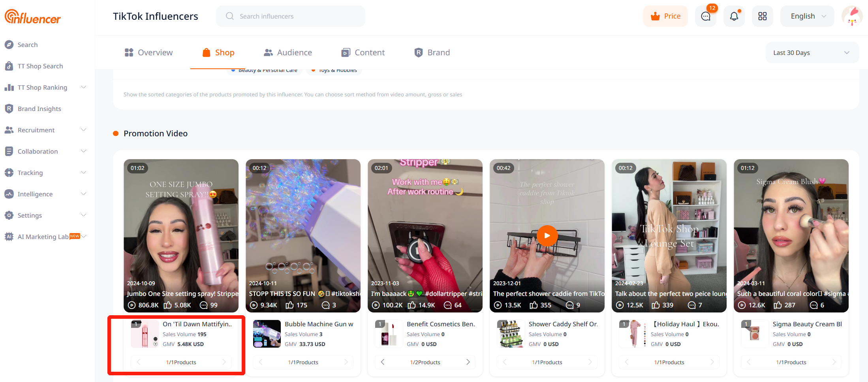Open the messages chat icon

(706, 16)
